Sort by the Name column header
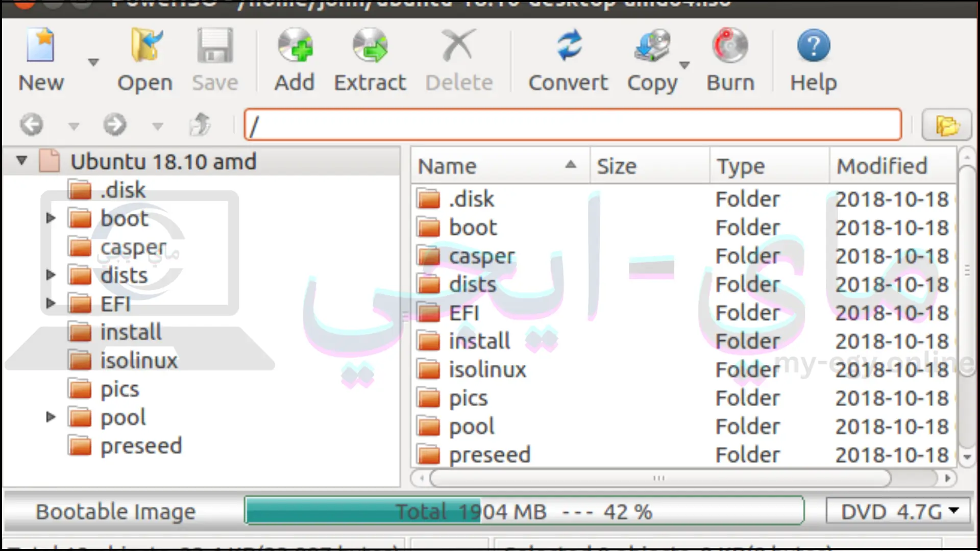 pos(500,166)
